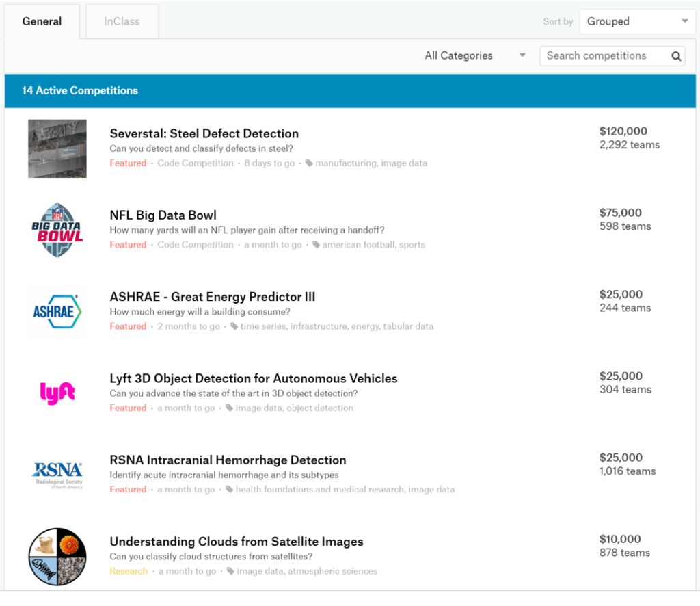700x606 pixels.
Task: Switch to the InClass tab
Action: tap(122, 22)
